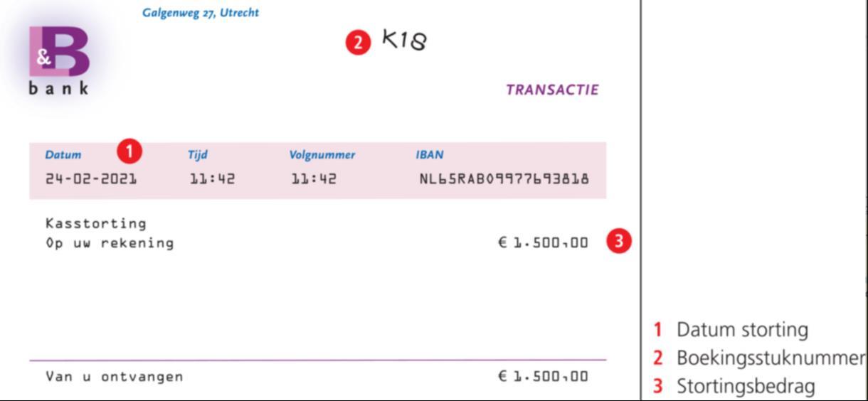Select the date value 24-02-2021
This screenshot has height=401, width=868.
91,178
